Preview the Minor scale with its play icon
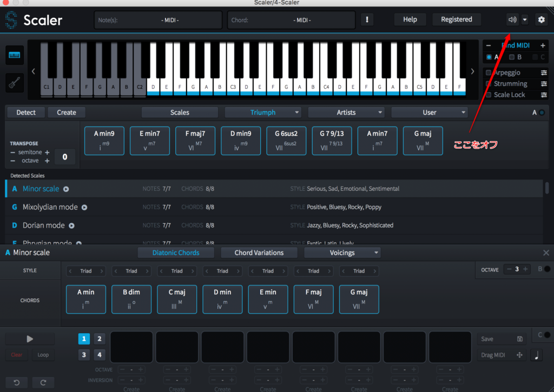 [67, 189]
